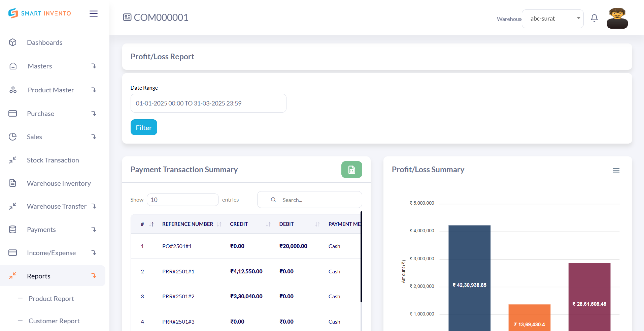Click the Payment Method column header
The image size is (644, 331).
[x=344, y=224]
